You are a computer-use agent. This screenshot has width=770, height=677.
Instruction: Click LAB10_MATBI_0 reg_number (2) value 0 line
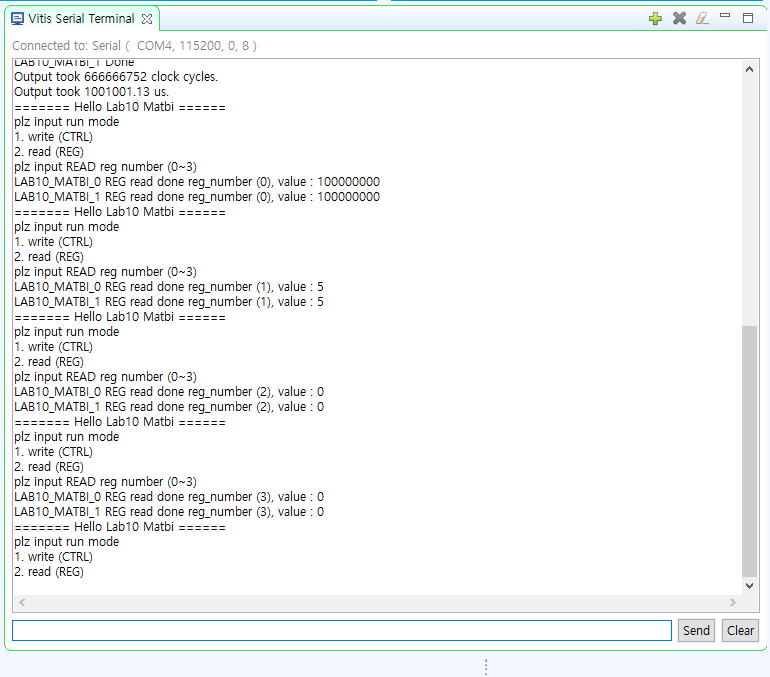169,392
